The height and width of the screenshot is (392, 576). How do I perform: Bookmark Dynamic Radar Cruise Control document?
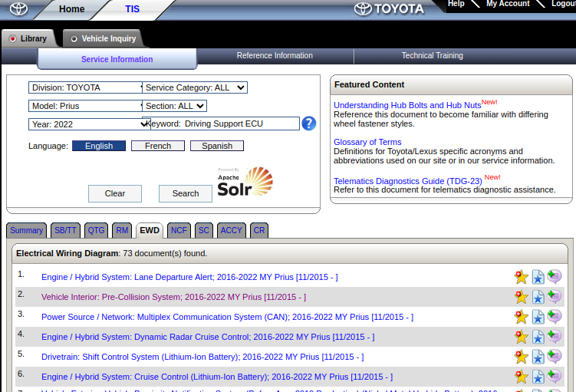click(538, 337)
